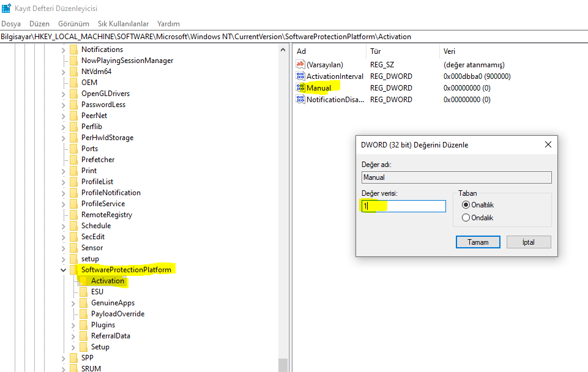
Task: Select the Activation key in tree
Action: pos(107,281)
